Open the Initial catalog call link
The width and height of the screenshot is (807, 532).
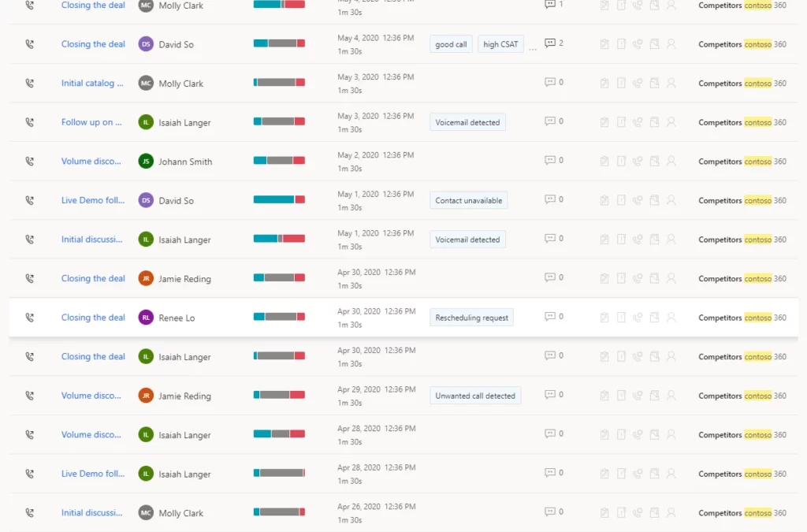coord(92,83)
